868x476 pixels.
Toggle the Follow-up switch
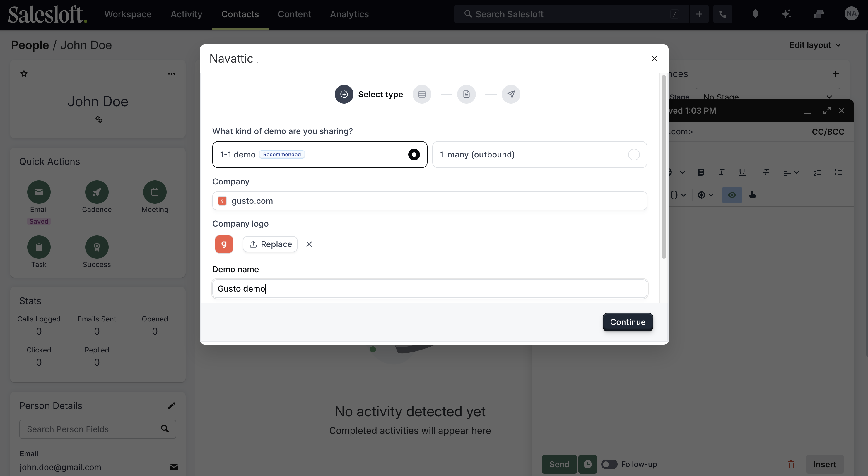(x=609, y=464)
